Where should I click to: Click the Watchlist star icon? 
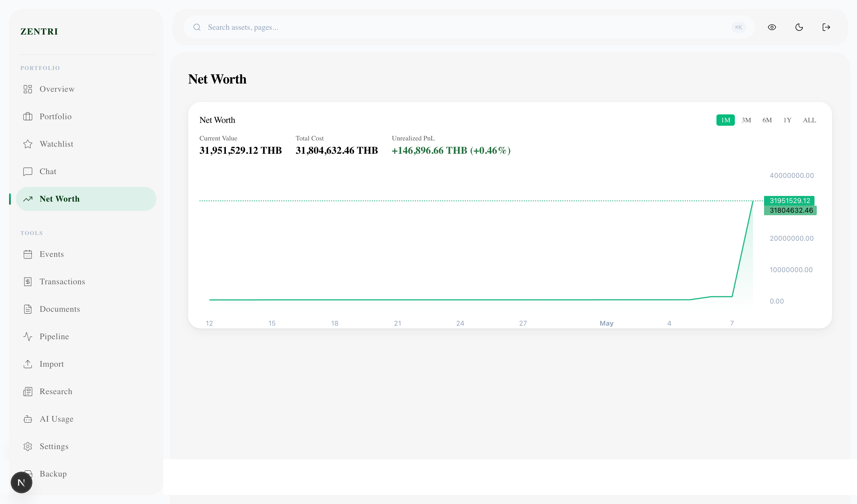click(27, 144)
